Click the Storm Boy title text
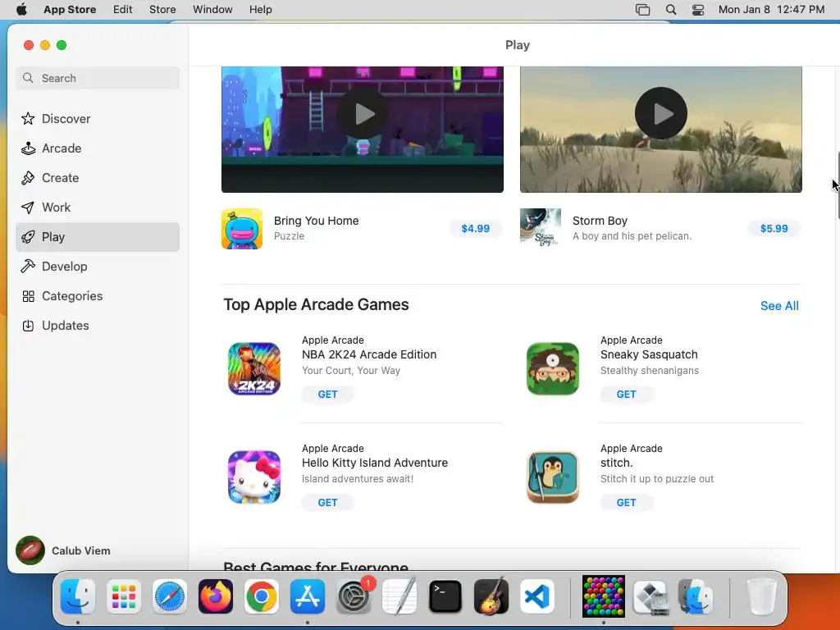This screenshot has height=630, width=840. click(x=600, y=221)
